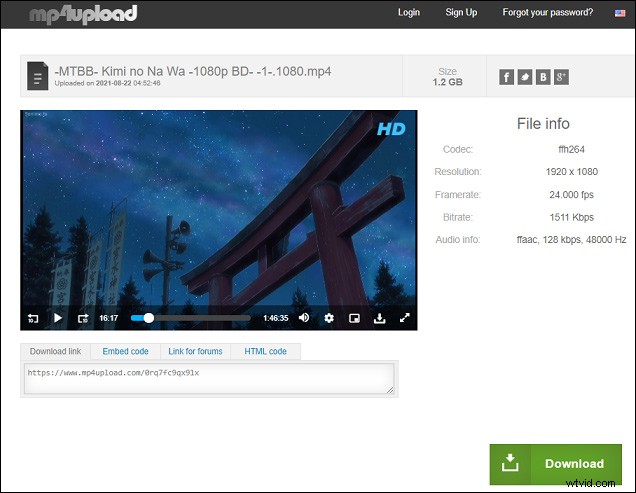Screen dimensions: 636x493
Task: Click the 1:46:35 total duration
Action: click(276, 318)
